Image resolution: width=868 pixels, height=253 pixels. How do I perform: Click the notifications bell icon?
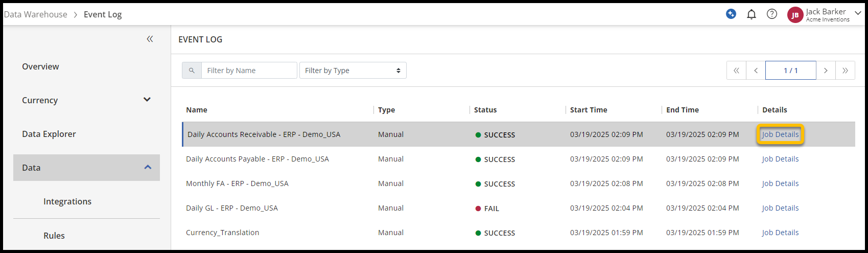pyautogui.click(x=751, y=14)
